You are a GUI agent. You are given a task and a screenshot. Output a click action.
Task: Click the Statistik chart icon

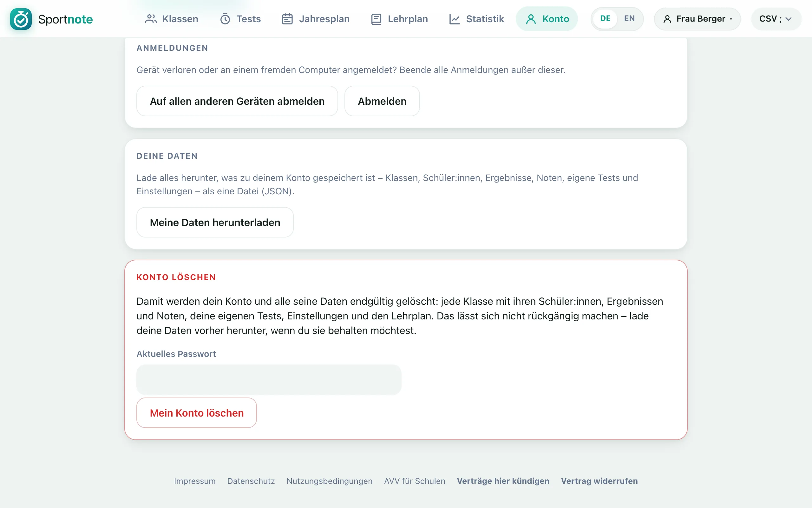coord(454,19)
